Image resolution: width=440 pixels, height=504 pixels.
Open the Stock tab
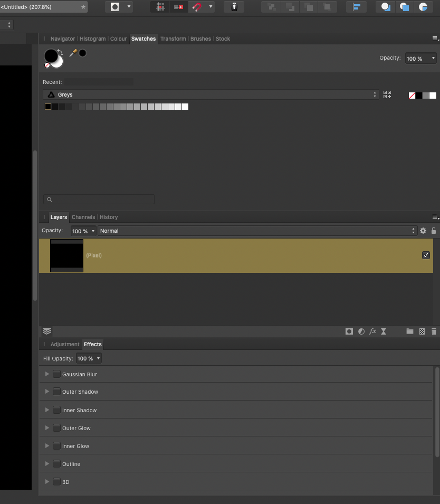223,39
